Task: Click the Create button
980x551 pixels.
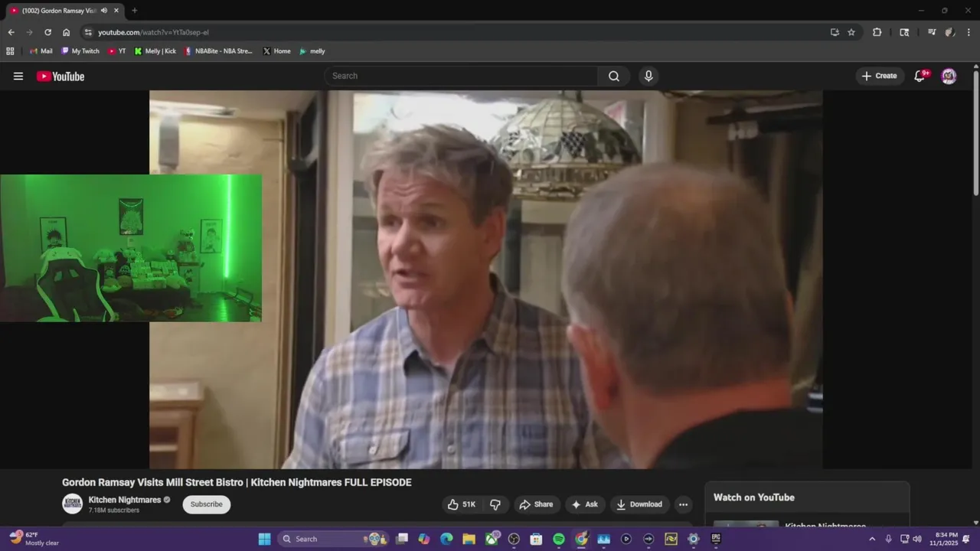Action: coord(879,76)
